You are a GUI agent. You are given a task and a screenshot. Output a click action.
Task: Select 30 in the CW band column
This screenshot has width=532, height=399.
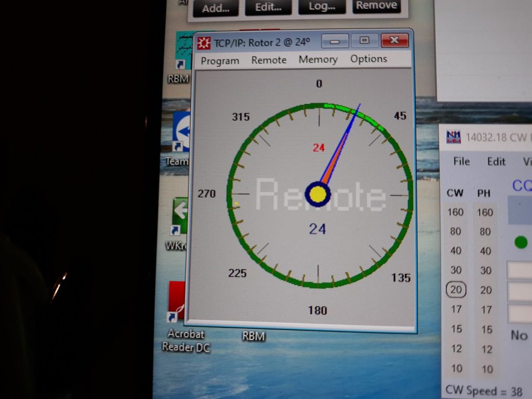[x=456, y=270]
